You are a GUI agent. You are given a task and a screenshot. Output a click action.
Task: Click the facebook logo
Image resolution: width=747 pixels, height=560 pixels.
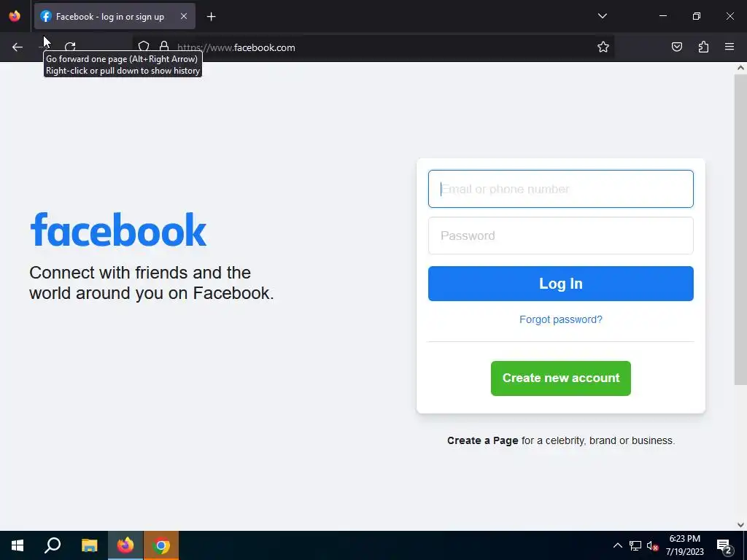click(118, 230)
